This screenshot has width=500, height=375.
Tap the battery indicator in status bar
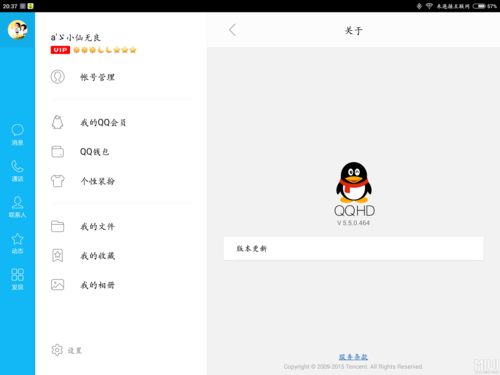tap(479, 6)
